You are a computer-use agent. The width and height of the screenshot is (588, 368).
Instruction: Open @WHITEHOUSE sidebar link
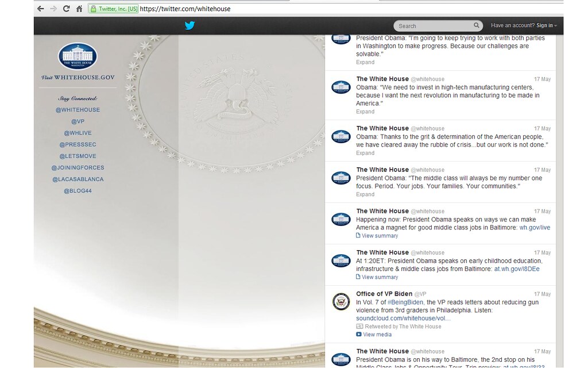(78, 110)
